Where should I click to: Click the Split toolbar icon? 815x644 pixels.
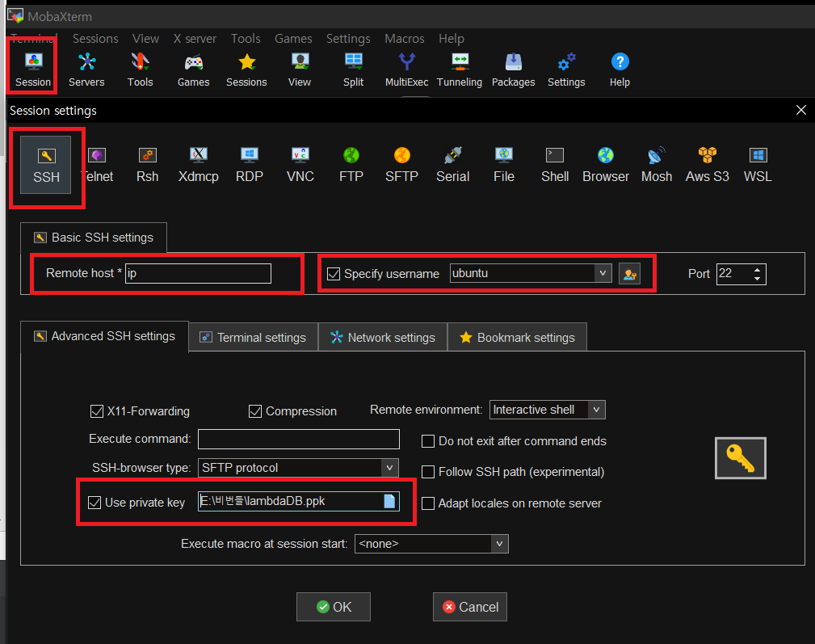click(354, 69)
